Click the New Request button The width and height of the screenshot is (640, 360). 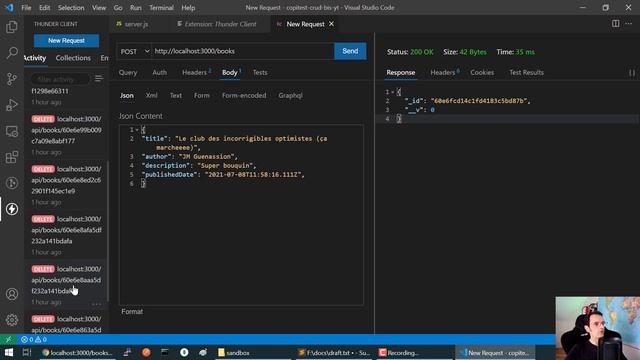(x=67, y=41)
